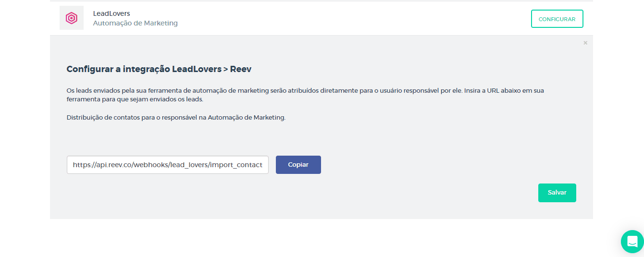The image size is (644, 257).
Task: Click the Automação de Marketing subtitle
Action: pos(135,23)
